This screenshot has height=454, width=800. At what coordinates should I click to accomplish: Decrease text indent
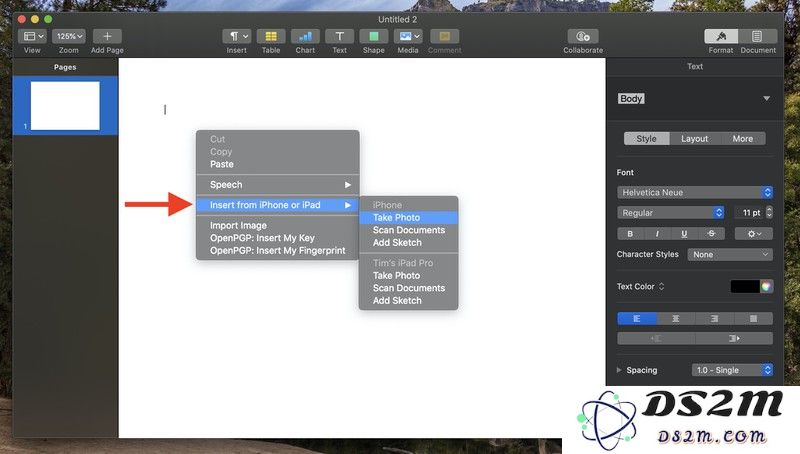click(656, 338)
